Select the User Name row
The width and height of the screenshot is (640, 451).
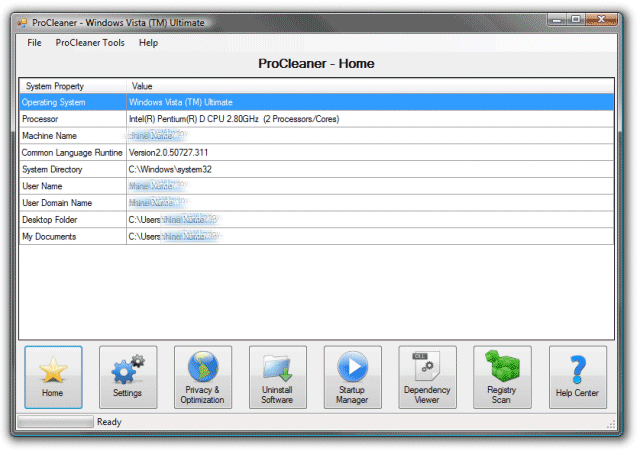point(317,186)
